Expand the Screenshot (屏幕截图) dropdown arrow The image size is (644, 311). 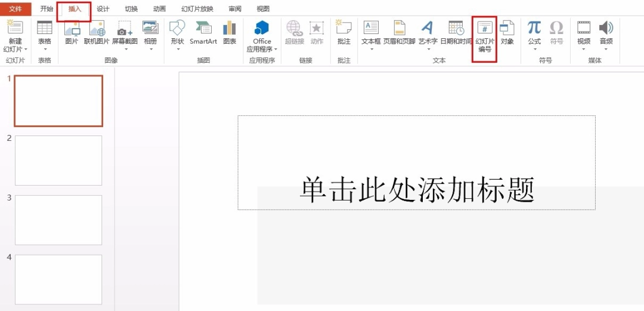pos(125,50)
